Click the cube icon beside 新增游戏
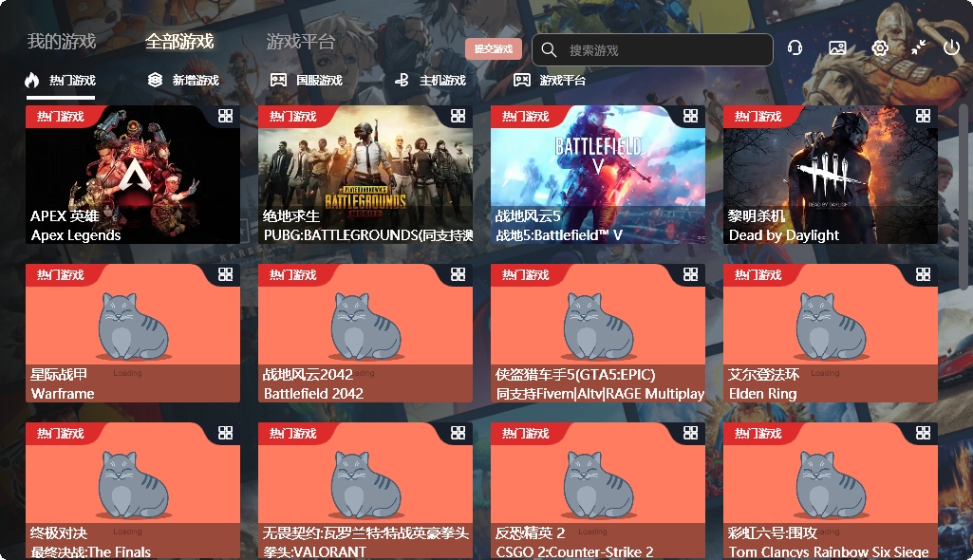The image size is (973, 560). tap(155, 80)
